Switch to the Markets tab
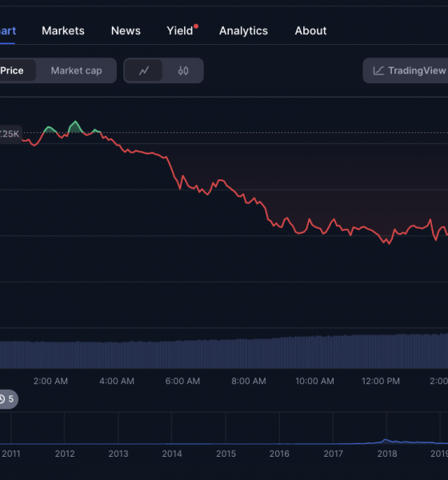This screenshot has width=448, height=480. (x=62, y=31)
